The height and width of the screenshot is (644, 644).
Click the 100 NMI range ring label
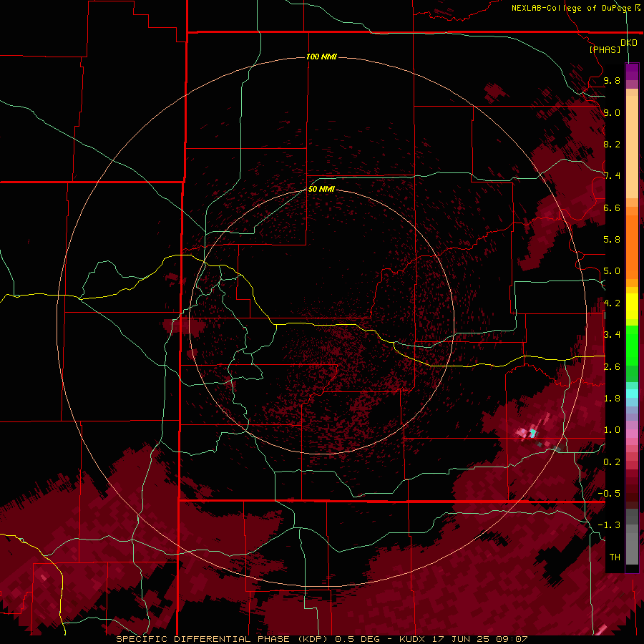click(x=321, y=57)
